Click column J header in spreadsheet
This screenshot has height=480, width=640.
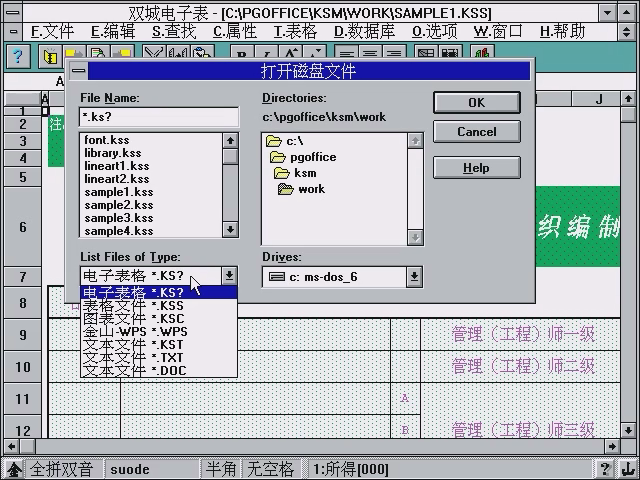[x=598, y=99]
